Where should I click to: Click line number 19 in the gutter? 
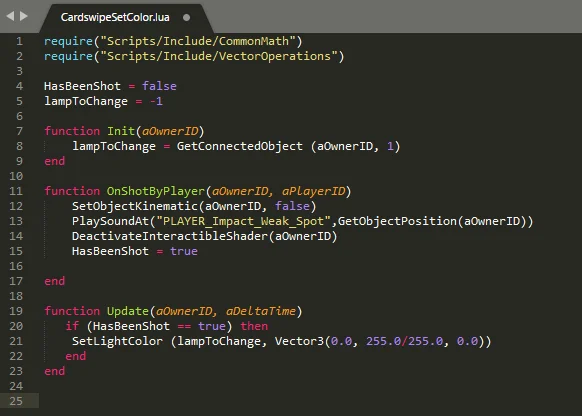[x=16, y=311]
